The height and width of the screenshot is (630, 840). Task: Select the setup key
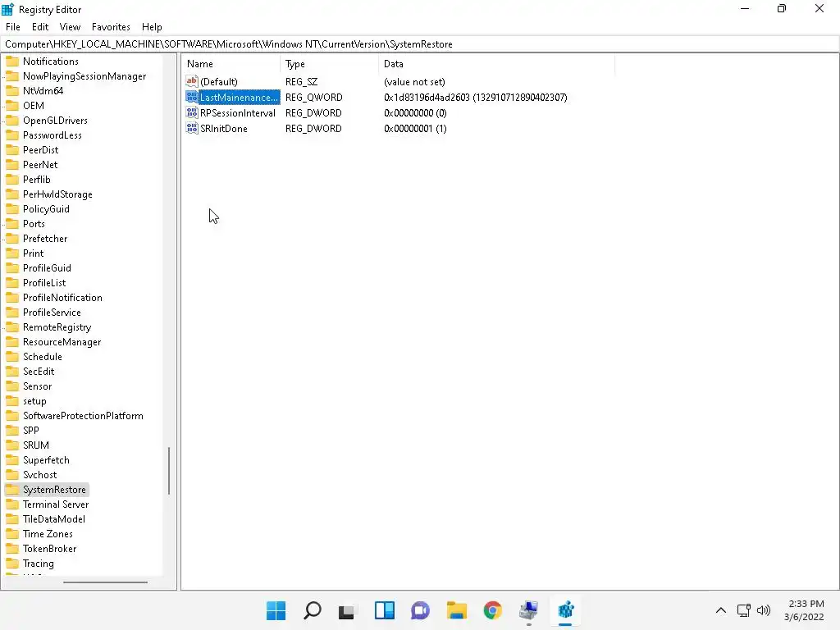(34, 400)
